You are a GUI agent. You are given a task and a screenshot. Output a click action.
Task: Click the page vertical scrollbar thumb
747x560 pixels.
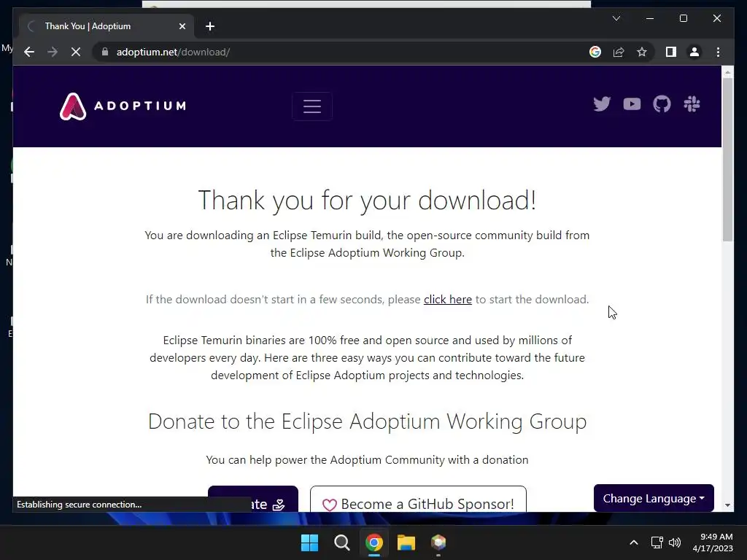pyautogui.click(x=727, y=160)
